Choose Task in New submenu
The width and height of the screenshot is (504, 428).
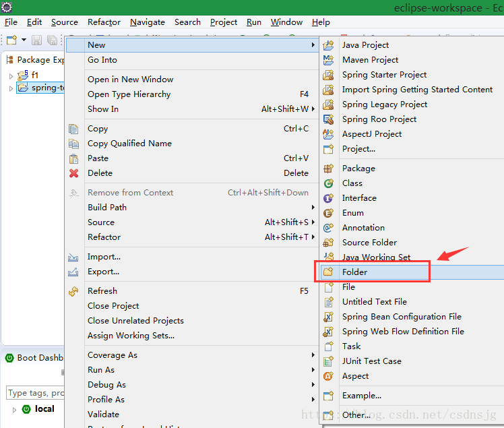pos(412,346)
